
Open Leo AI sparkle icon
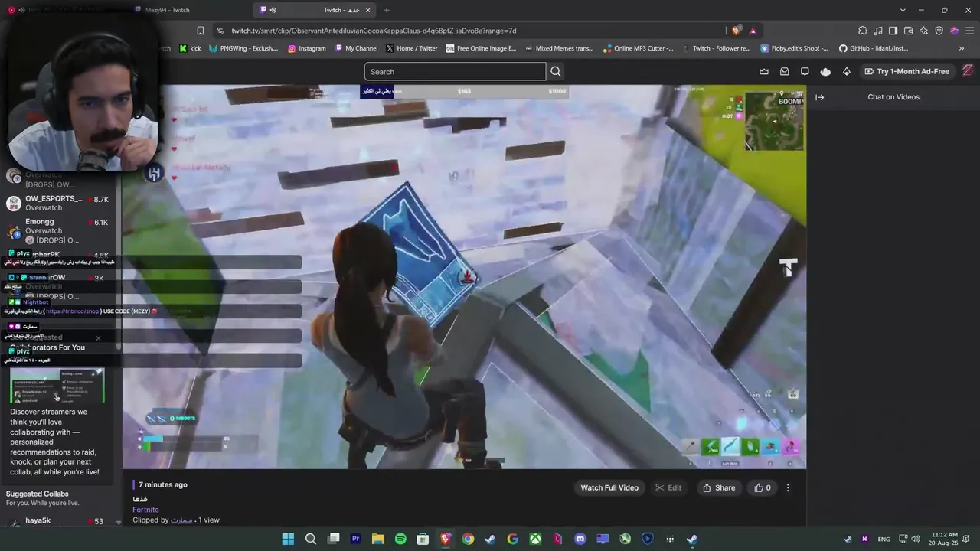click(923, 31)
